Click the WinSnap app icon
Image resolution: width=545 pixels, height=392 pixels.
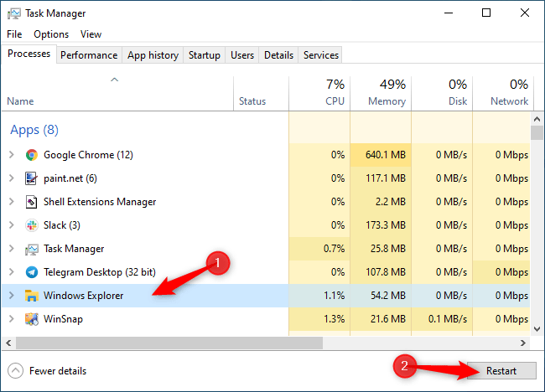31,319
